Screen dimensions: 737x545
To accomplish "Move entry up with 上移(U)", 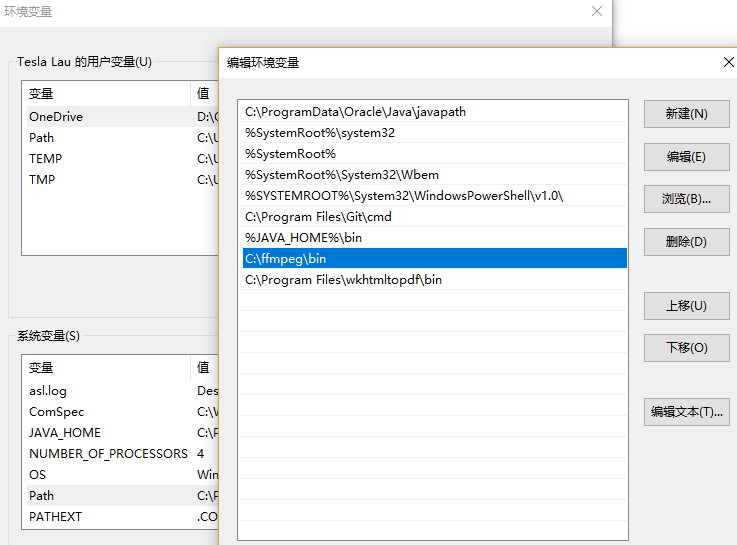I will (x=686, y=306).
